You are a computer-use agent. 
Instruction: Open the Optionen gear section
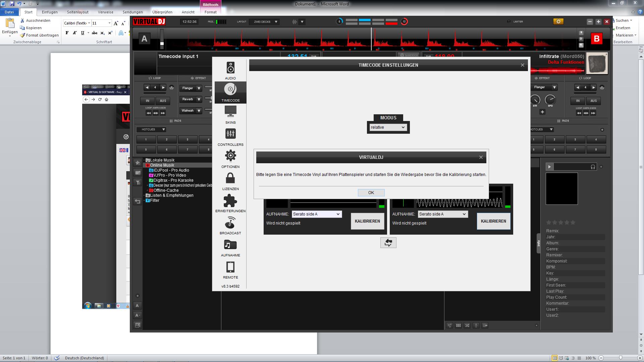pyautogui.click(x=230, y=159)
